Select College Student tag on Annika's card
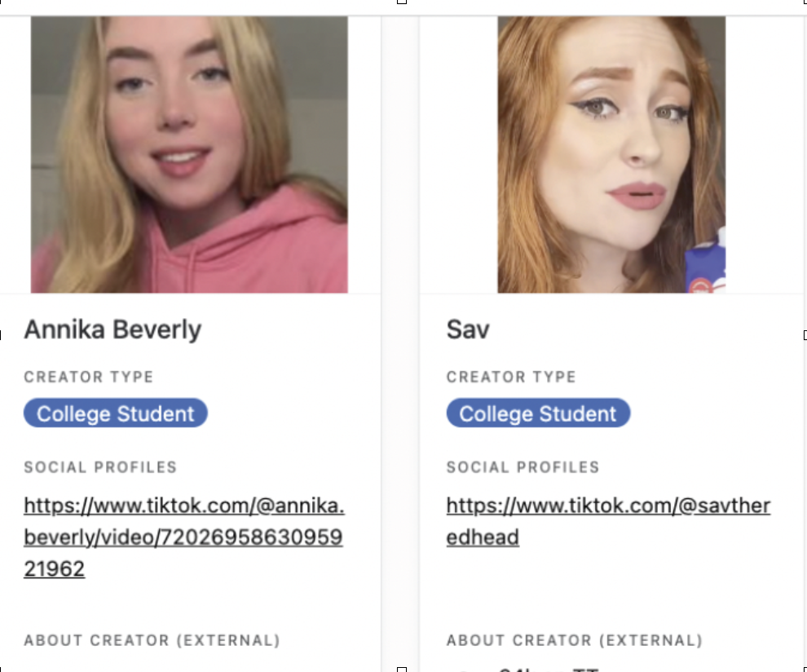Viewport: 807px width, 672px height. click(x=115, y=413)
